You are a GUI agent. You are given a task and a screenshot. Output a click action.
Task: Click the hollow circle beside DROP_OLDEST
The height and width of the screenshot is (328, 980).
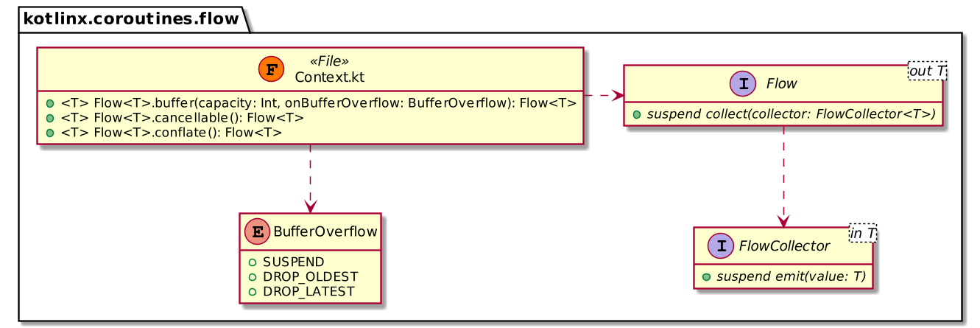(252, 277)
